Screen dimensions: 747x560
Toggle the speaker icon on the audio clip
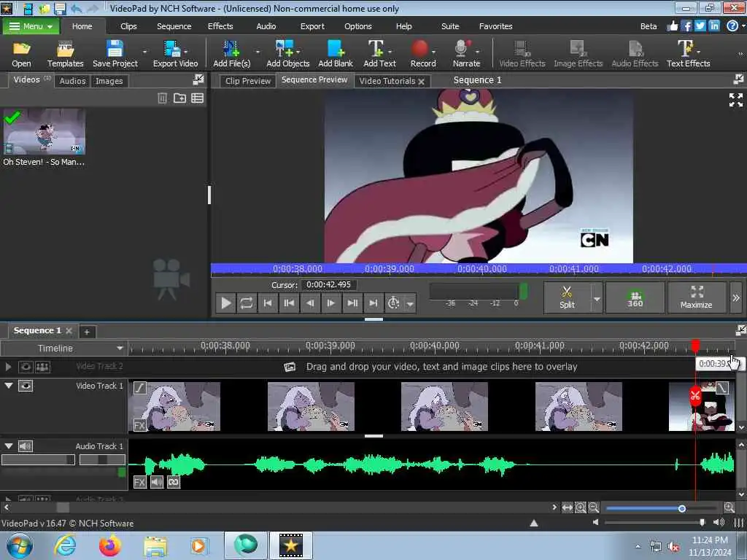pos(157,482)
